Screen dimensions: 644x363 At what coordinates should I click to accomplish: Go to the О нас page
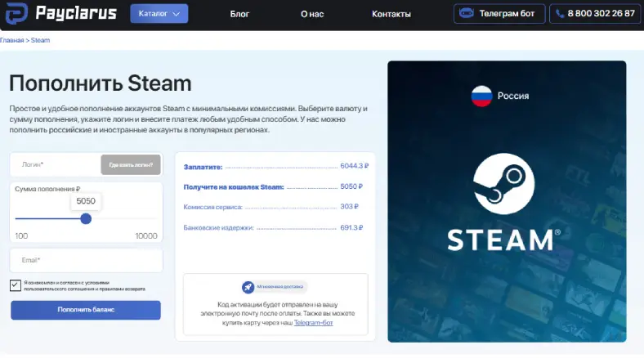click(x=312, y=14)
